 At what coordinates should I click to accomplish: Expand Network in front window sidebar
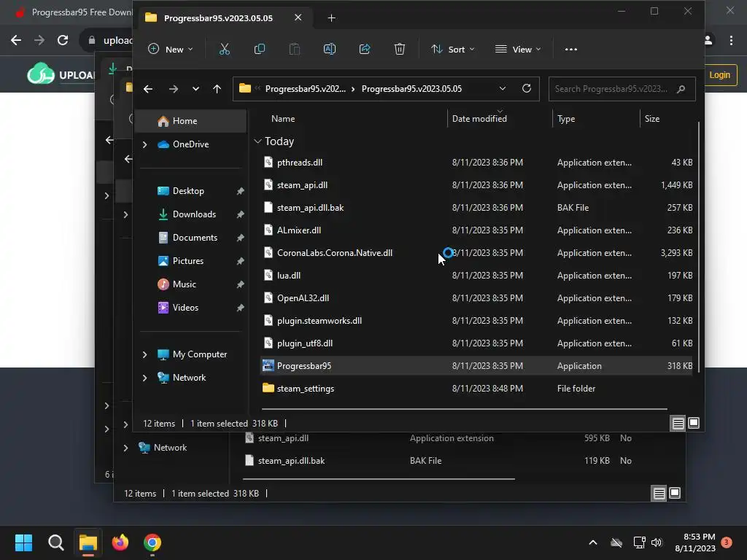[145, 378]
